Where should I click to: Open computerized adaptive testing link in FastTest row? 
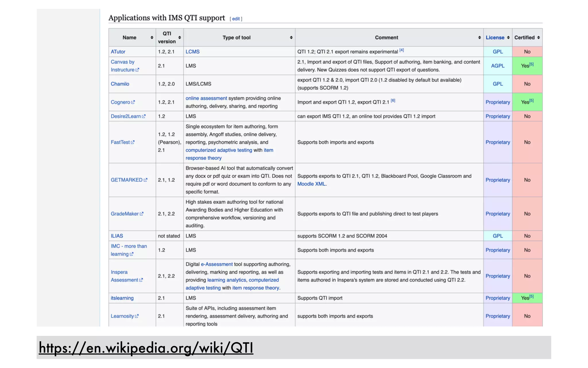pos(219,150)
